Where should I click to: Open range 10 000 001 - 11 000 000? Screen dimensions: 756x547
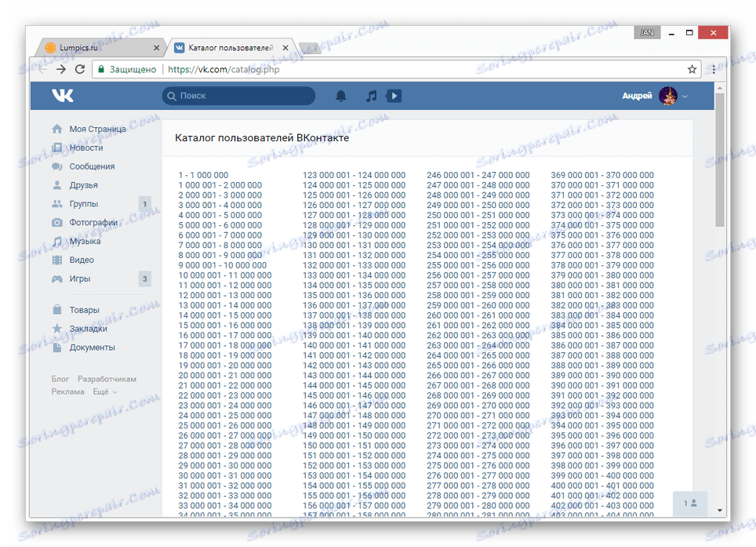(224, 275)
